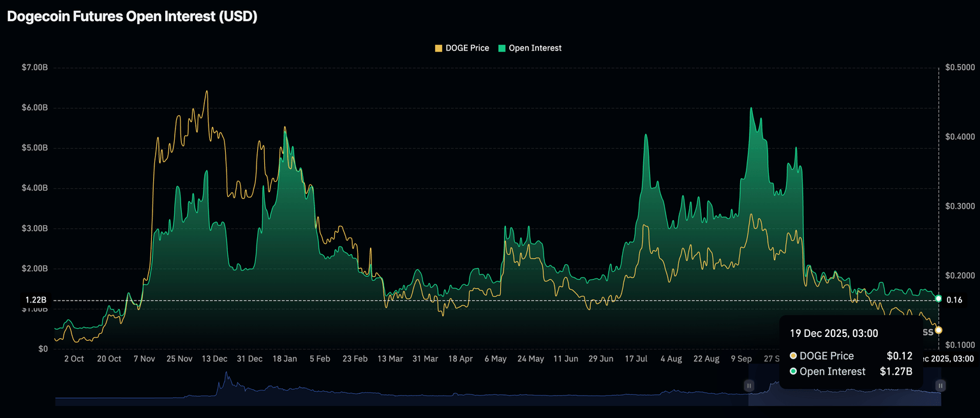The width and height of the screenshot is (980, 418).
Task: Click the $7.00B left axis label
Action: coord(36,68)
